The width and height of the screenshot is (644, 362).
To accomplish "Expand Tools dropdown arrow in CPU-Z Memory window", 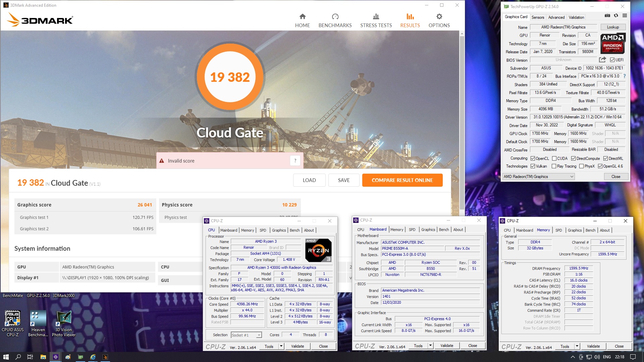I will click(x=577, y=346).
